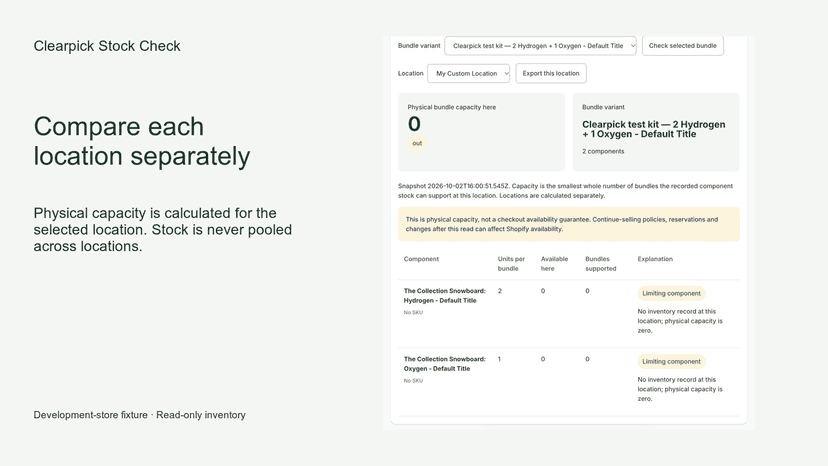Click Oxygen row 'No inventory record' explanation
The width and height of the screenshot is (828, 466).
(x=680, y=389)
